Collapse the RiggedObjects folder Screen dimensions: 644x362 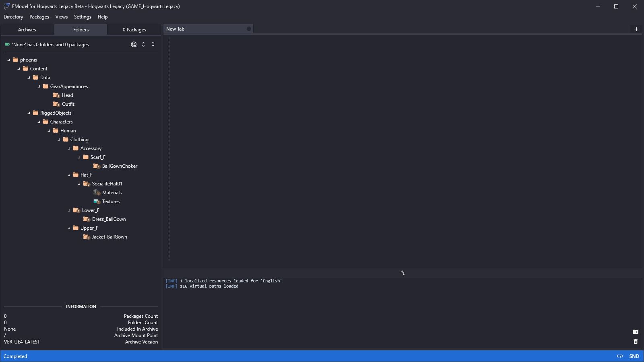(29, 113)
